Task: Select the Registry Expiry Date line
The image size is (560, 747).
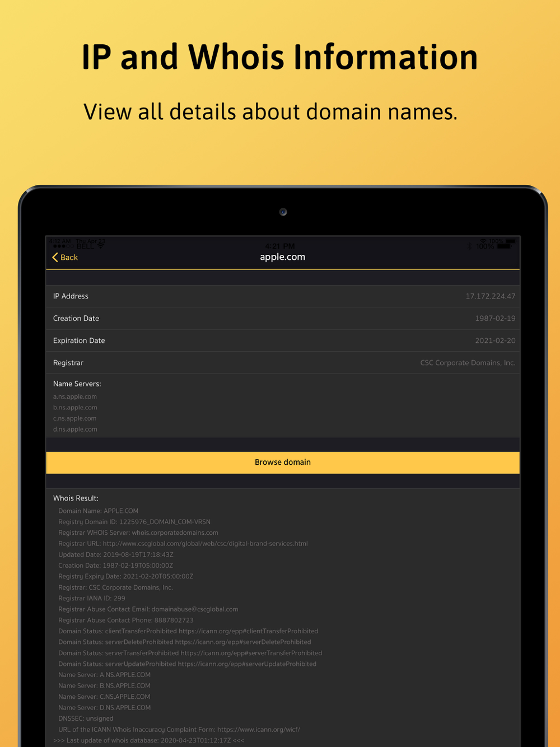Action: 126,576
